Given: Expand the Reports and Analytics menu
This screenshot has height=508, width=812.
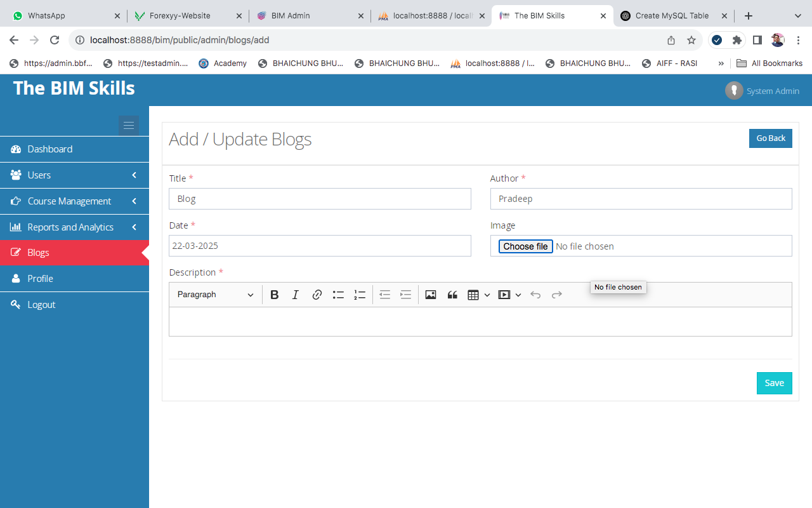Looking at the screenshot, I should click(x=74, y=227).
